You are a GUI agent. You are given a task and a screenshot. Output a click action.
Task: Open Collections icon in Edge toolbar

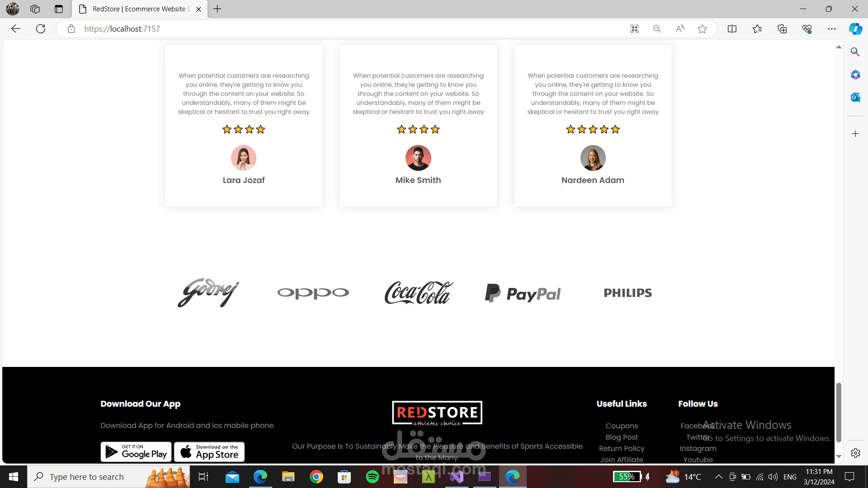click(x=782, y=29)
